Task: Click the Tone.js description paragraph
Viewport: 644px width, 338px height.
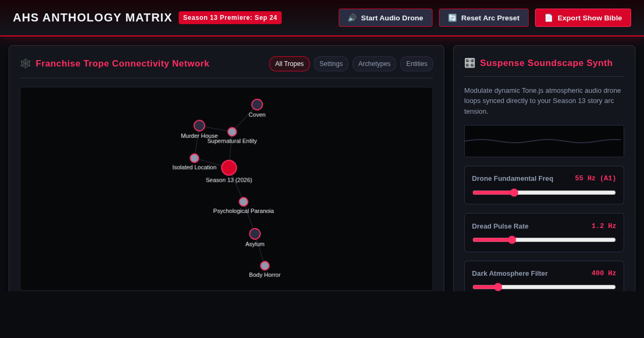Action: point(543,101)
